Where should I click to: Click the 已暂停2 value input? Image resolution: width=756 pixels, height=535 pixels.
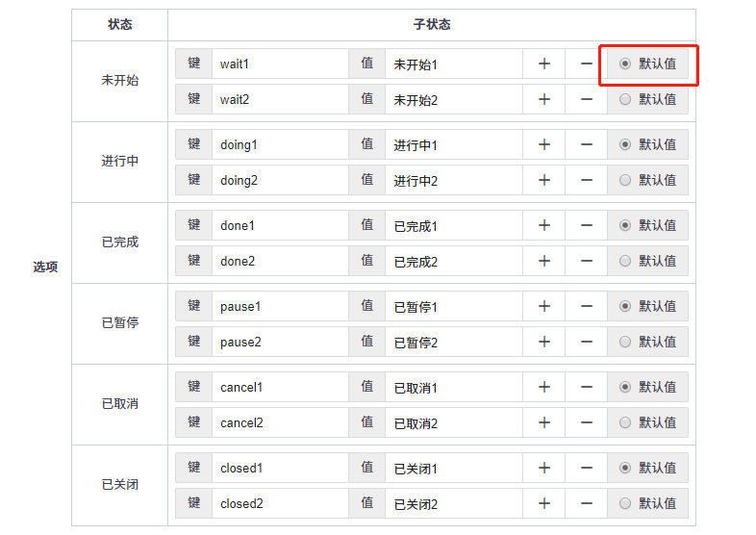[x=453, y=342]
